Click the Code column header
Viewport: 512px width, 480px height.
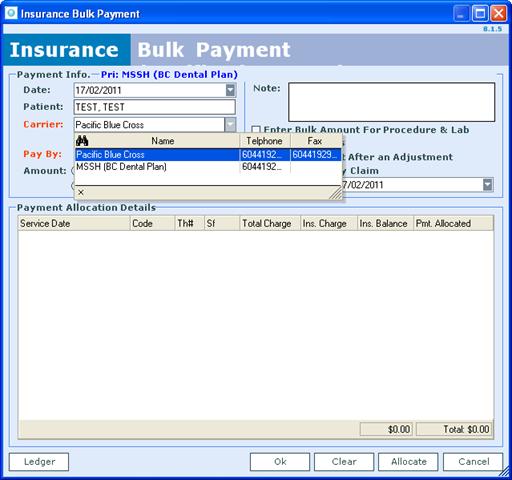pyautogui.click(x=152, y=223)
